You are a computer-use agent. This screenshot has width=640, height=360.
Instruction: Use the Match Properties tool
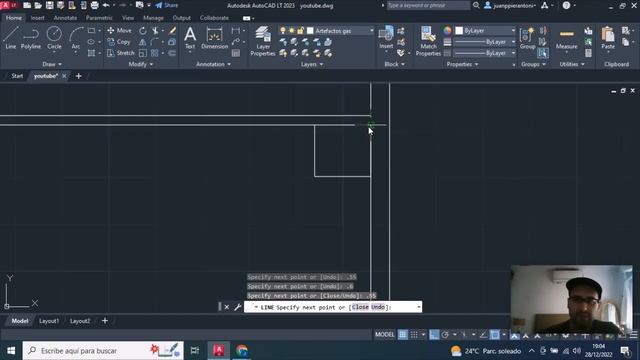[x=428, y=41]
